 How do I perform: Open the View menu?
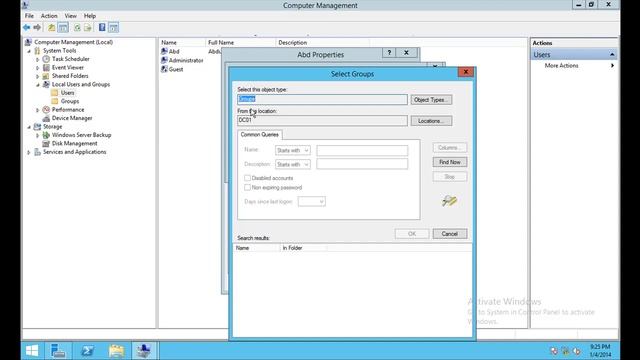tap(70, 16)
